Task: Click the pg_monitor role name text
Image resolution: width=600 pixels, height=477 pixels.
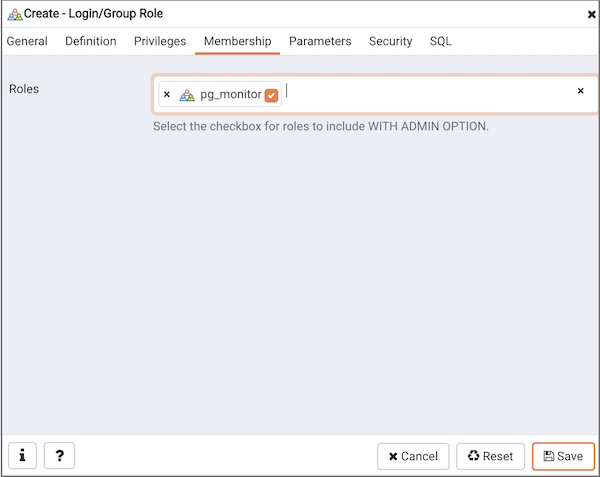Action: click(x=231, y=94)
